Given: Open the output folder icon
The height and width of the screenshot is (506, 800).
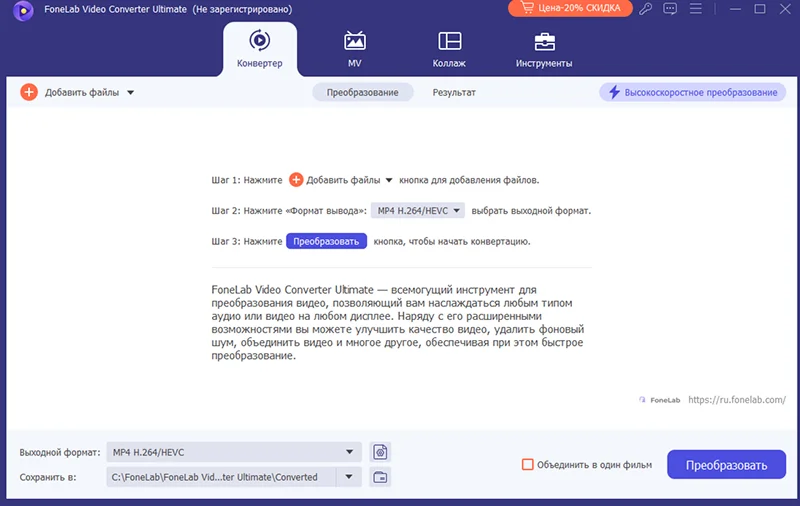Looking at the screenshot, I should (380, 477).
